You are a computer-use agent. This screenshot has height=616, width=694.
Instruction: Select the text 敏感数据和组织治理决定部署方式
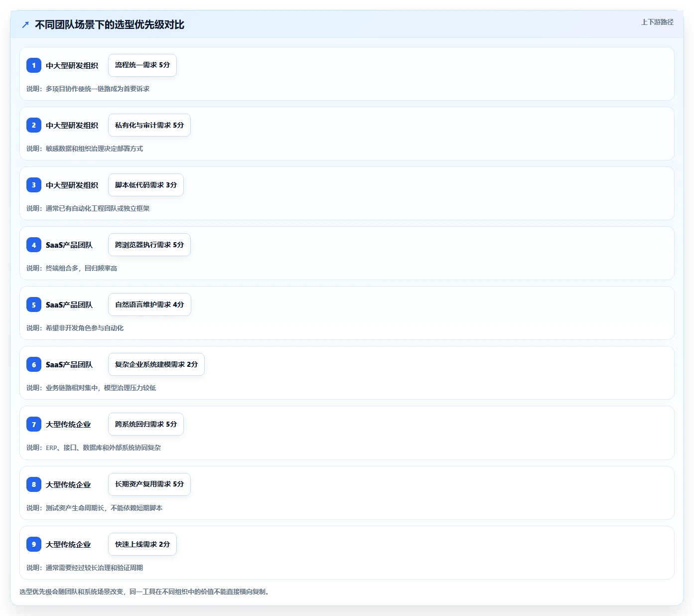point(94,149)
